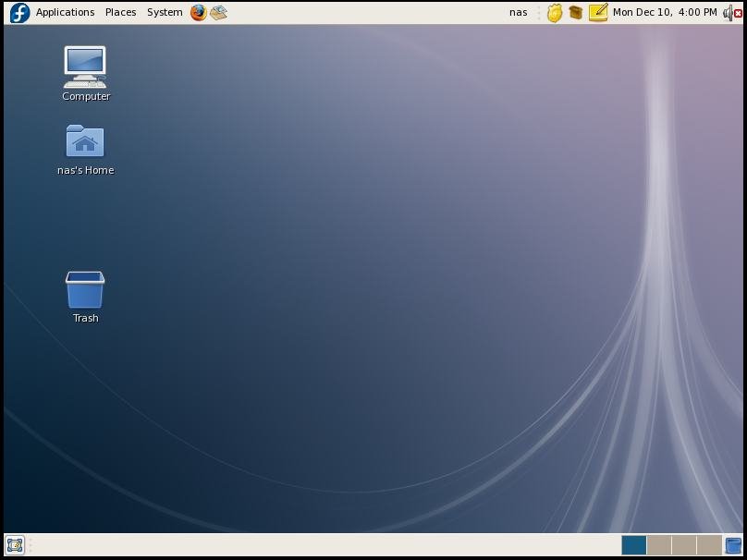Viewport: 747px width, 560px height.
Task: Click the Fedora logo in the panel
Action: pyautogui.click(x=19, y=13)
